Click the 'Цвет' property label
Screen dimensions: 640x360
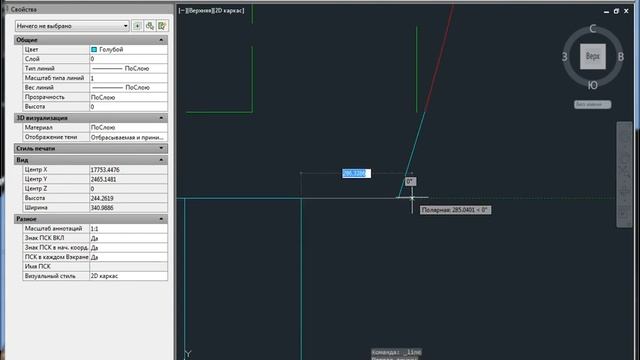coord(31,49)
